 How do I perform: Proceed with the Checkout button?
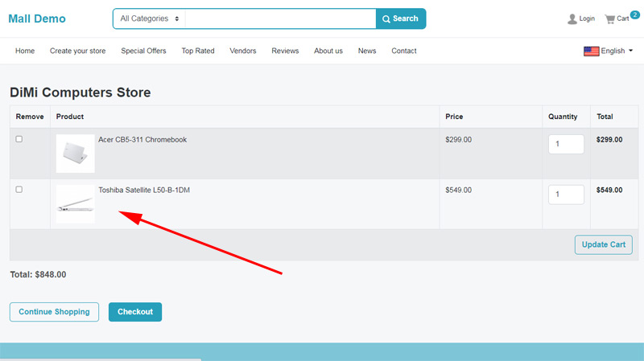135,312
